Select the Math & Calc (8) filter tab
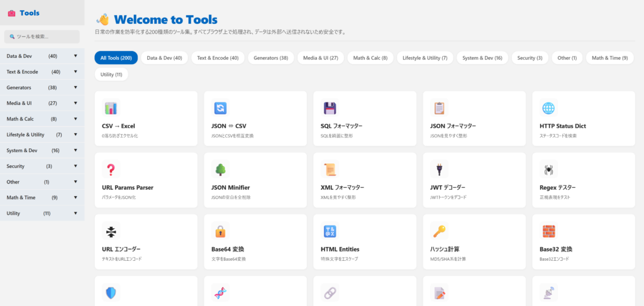644x306 pixels. coord(370,58)
